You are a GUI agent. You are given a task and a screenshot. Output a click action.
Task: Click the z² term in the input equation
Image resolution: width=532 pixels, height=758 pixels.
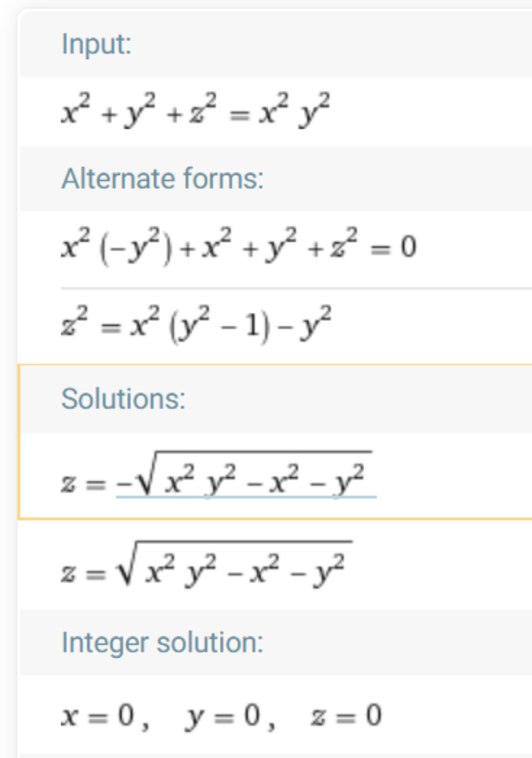point(203,110)
